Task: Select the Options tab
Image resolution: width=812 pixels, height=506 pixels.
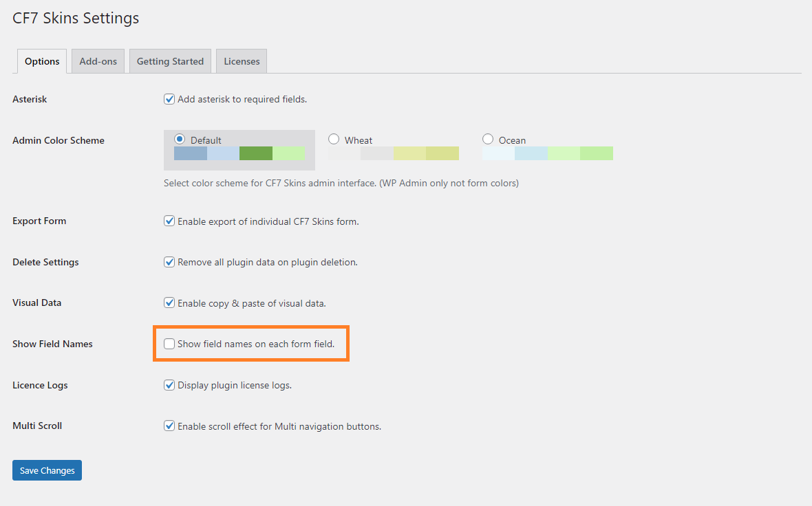Action: click(42, 61)
